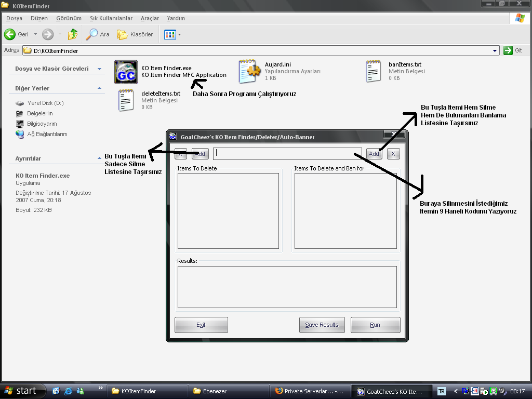Screen dimensions: 532x399
Task: Expand Dosya ve Klasör Görevleri panel
Action: point(99,69)
